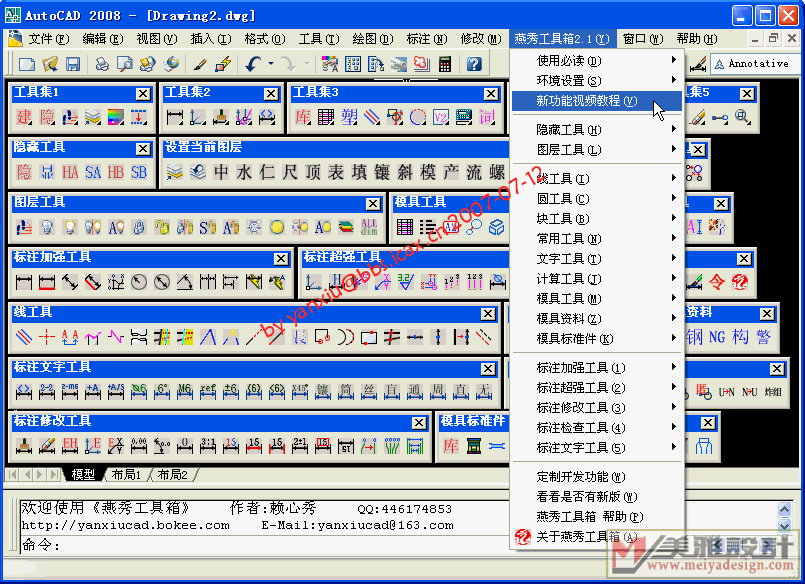Image resolution: width=805 pixels, height=584 pixels.
Task: Click the color palette properties icon in toolbar
Action: 329,64
